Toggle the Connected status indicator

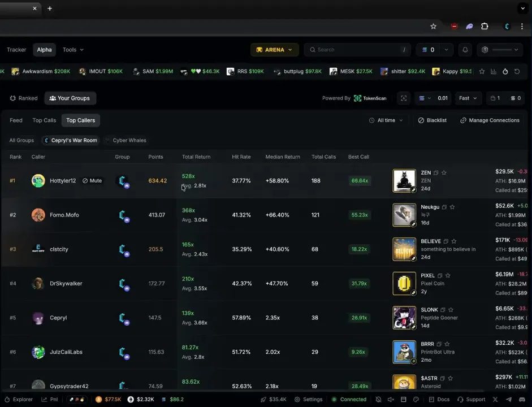(349, 400)
